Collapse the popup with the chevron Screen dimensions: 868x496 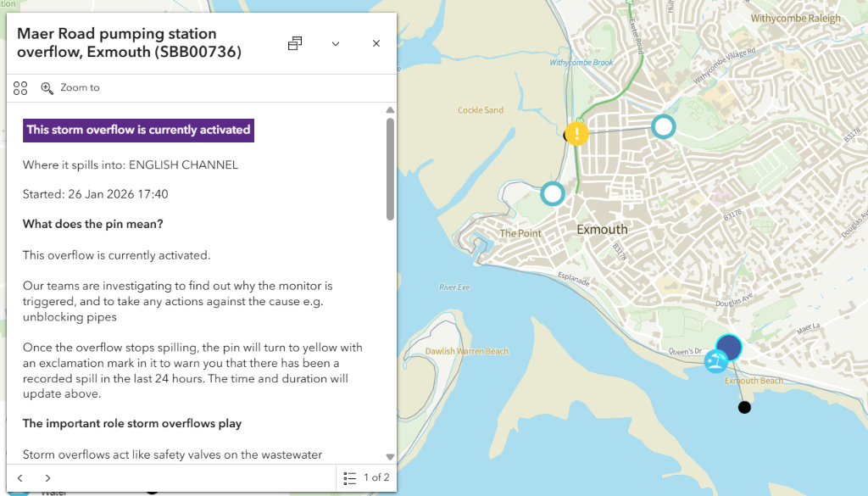coord(336,44)
